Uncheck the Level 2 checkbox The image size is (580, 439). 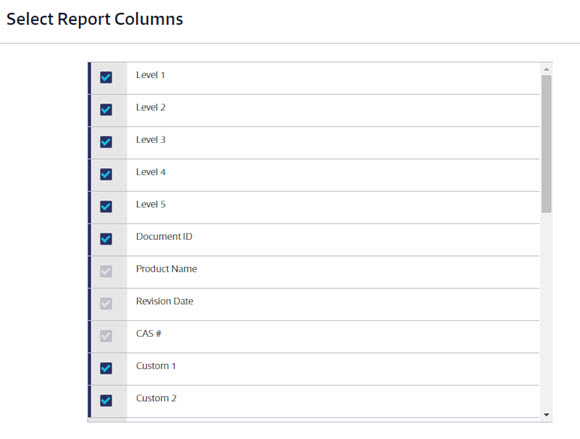(x=106, y=109)
